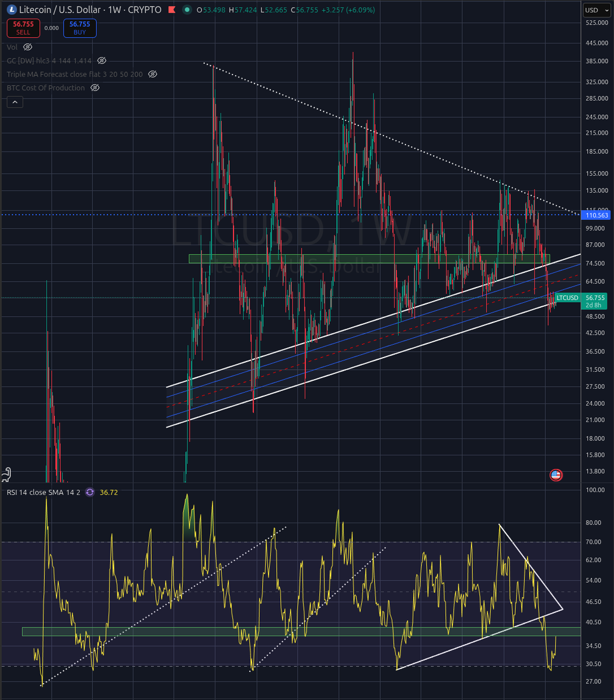This screenshot has height=700, width=614.
Task: Click 13.800 on the price axis
Action: coord(596,471)
